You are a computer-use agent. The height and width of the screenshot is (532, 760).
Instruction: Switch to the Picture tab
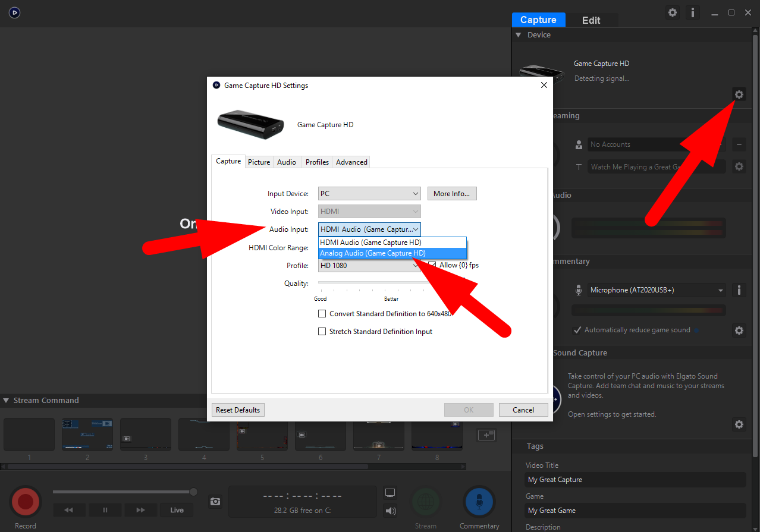(x=259, y=162)
